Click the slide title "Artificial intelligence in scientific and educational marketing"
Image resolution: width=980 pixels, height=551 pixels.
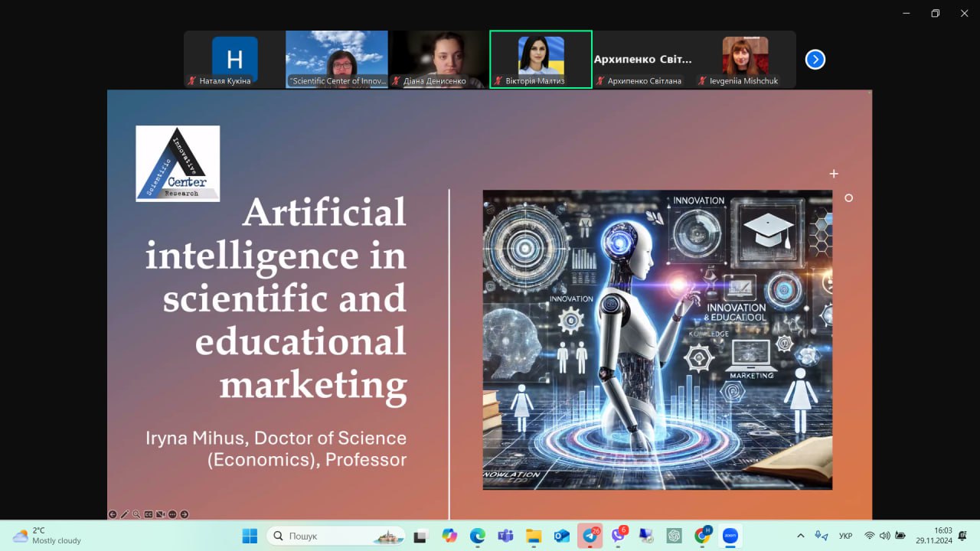click(276, 298)
